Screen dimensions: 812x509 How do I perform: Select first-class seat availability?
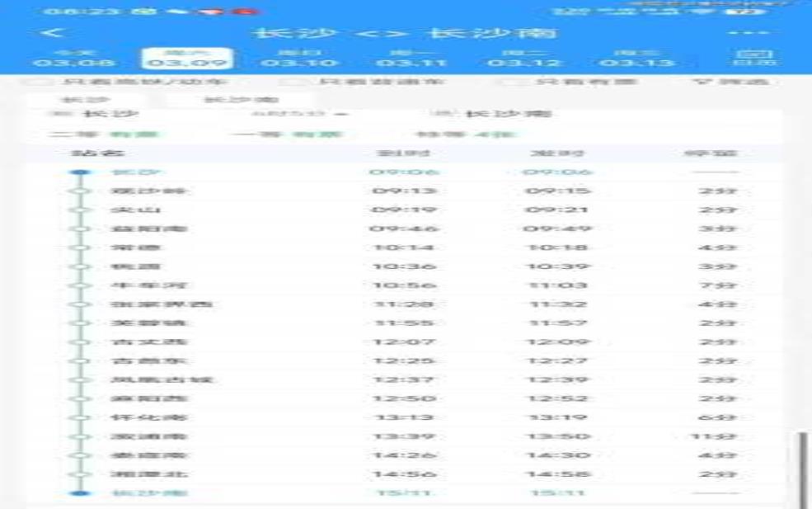288,134
